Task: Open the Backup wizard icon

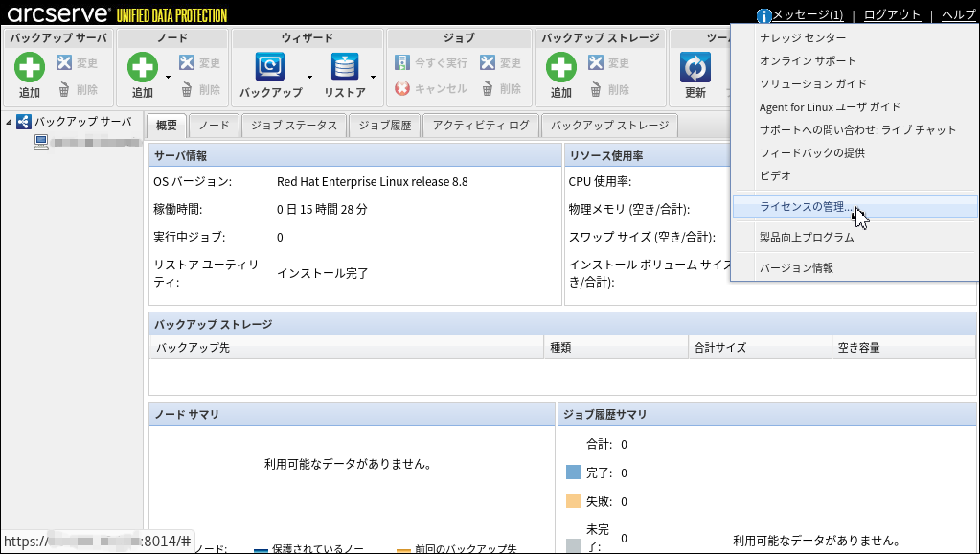Action: (270, 67)
